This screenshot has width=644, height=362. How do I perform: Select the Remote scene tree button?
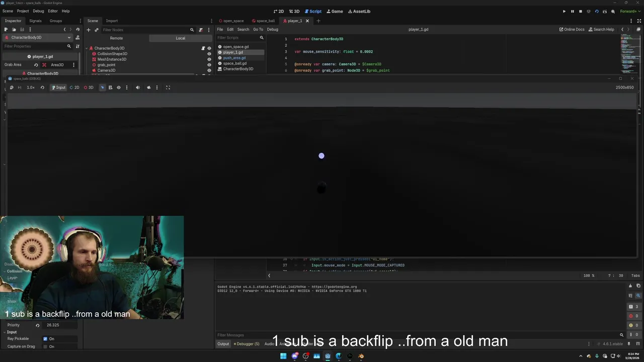pyautogui.click(x=116, y=38)
